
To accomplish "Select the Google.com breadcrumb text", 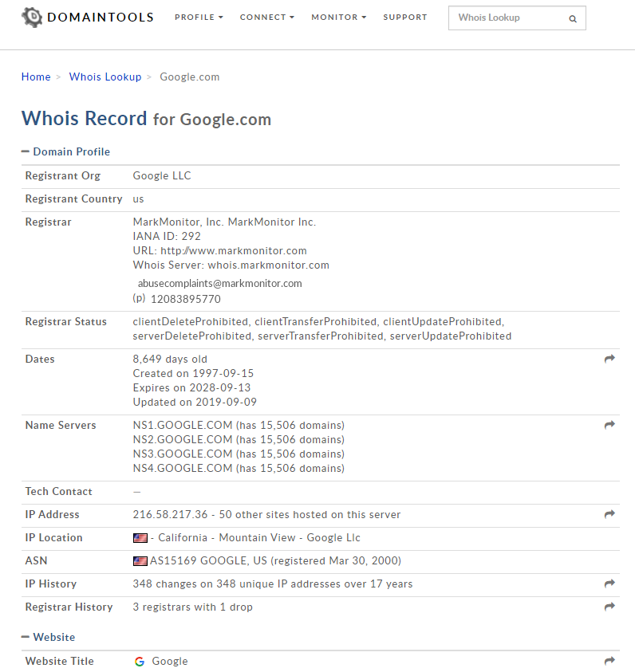I will point(190,77).
